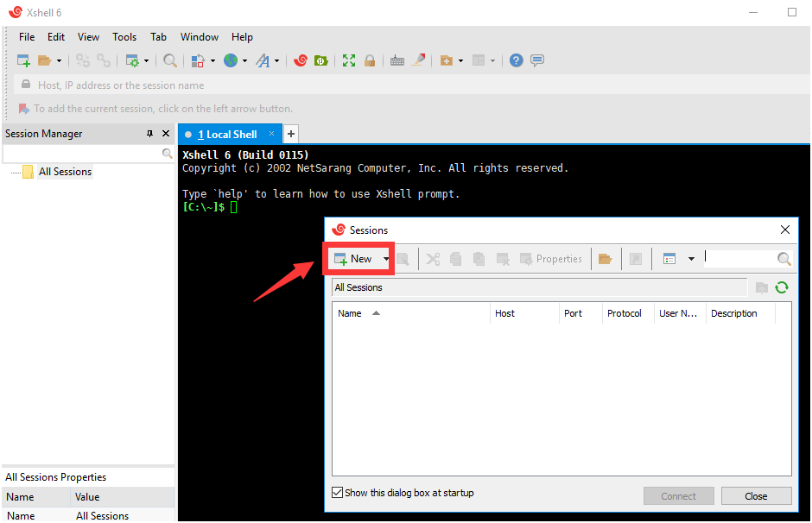This screenshot has width=812, height=523.
Task: Click the greyed Disconnect icon in main toolbar
Action: coord(83,60)
